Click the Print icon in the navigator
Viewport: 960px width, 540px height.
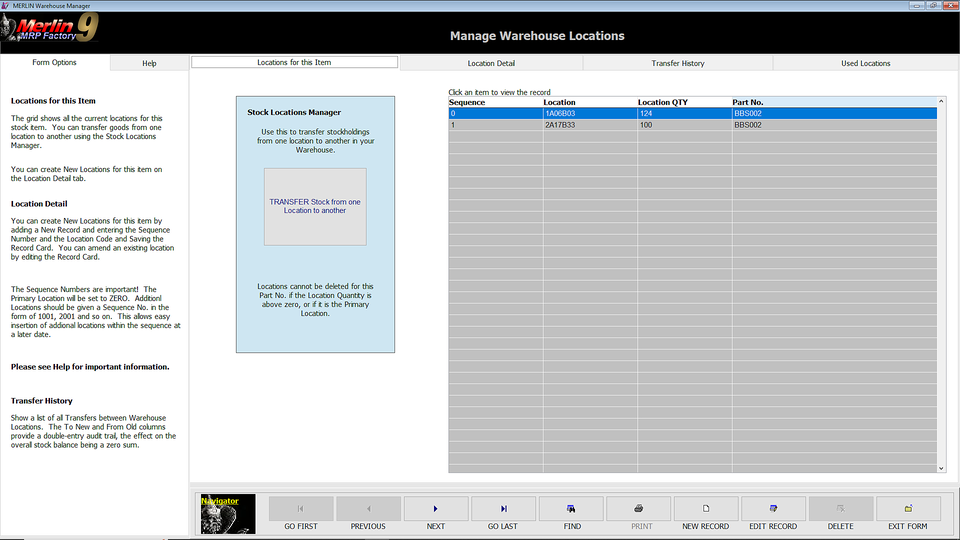[x=639, y=509]
